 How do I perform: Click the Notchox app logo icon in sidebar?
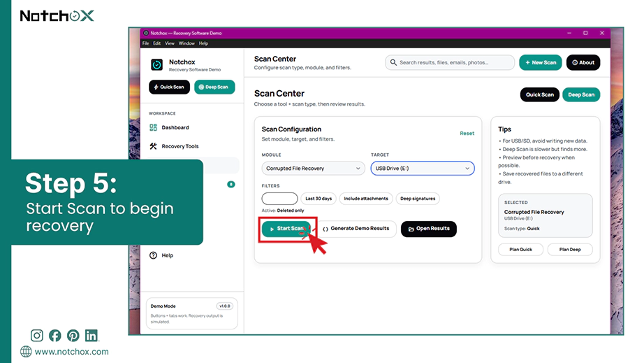pyautogui.click(x=156, y=64)
